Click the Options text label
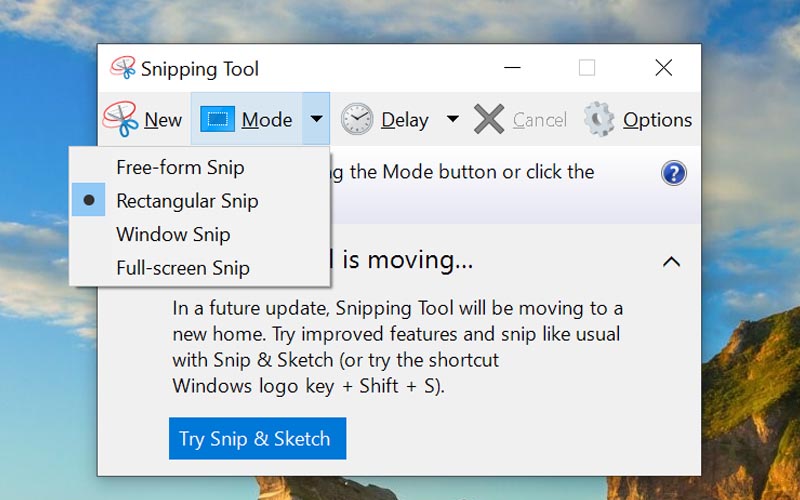This screenshot has height=500, width=800. [x=657, y=120]
